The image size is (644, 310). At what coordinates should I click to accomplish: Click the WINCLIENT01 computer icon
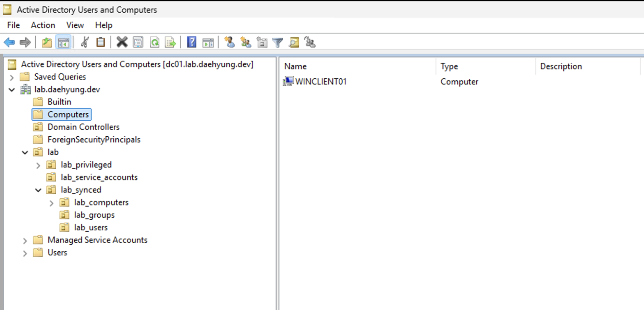[288, 81]
